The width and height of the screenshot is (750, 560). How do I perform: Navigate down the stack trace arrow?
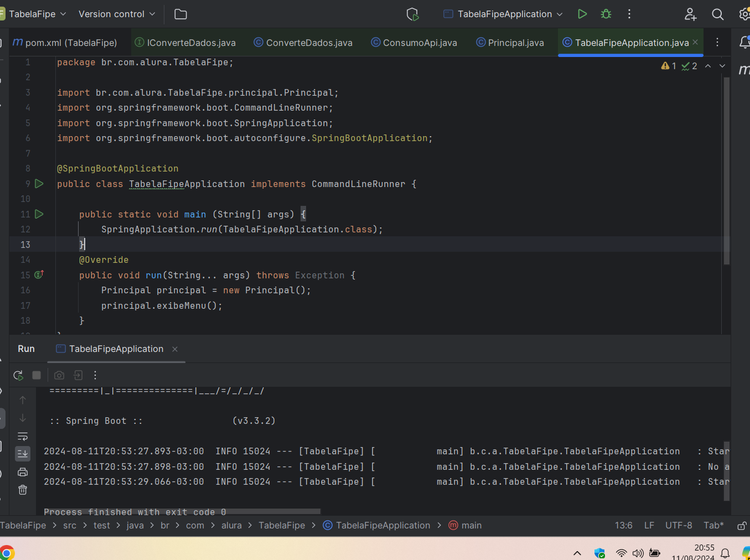pos(23,418)
